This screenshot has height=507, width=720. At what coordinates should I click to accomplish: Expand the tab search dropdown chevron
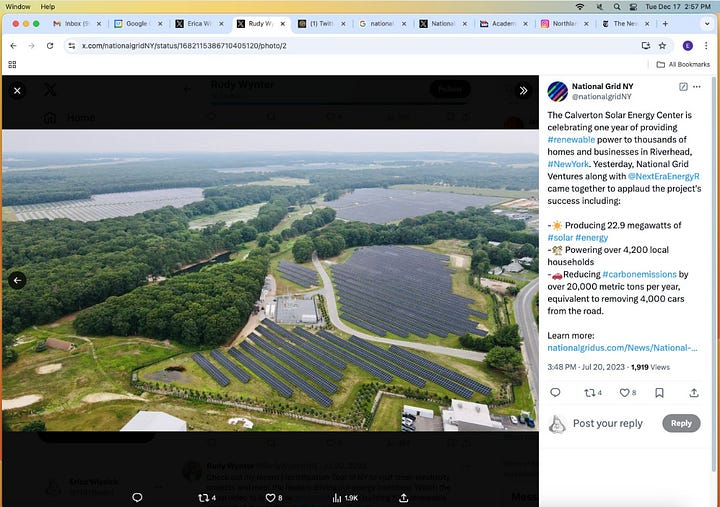pos(707,23)
